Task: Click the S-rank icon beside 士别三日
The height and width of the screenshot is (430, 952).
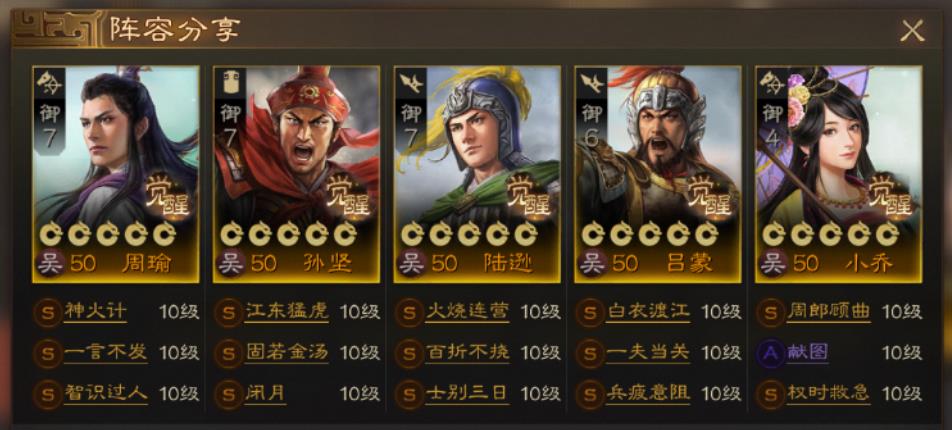Action: click(409, 395)
